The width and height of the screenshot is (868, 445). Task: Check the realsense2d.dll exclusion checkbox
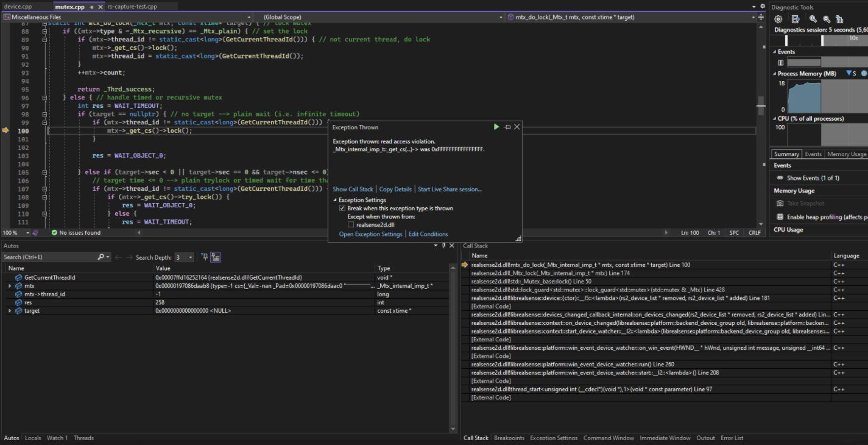pos(350,224)
